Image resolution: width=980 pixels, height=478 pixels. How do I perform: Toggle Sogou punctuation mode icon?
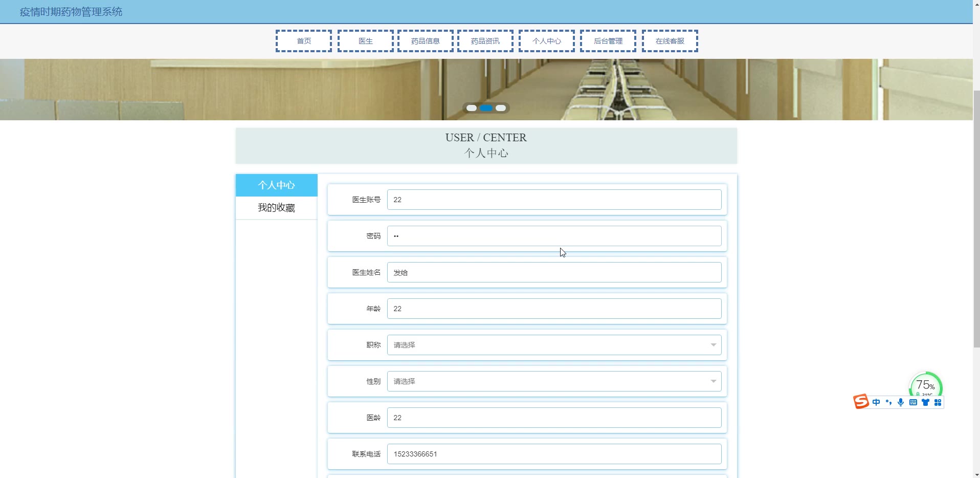888,402
